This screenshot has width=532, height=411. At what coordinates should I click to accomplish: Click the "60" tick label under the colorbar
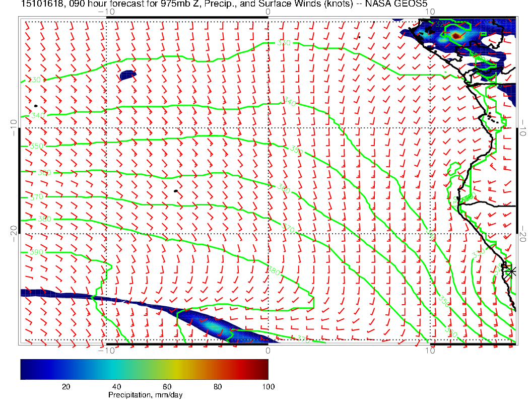click(x=167, y=386)
